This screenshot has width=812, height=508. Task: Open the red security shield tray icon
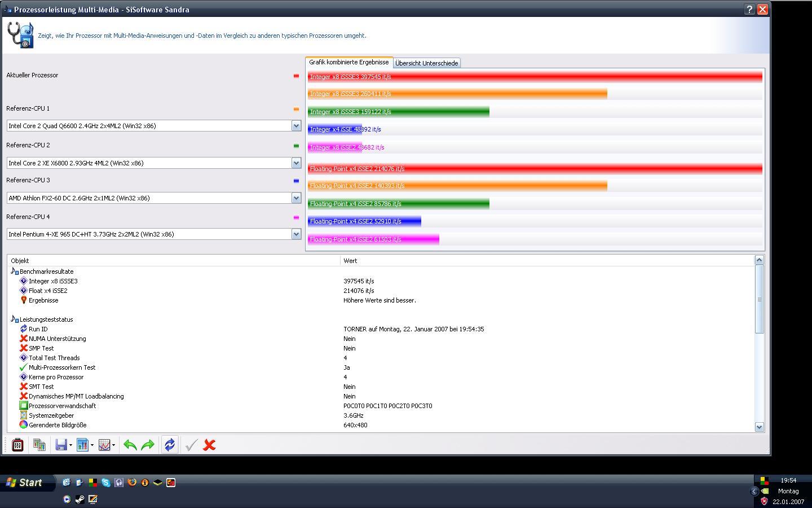tap(764, 501)
